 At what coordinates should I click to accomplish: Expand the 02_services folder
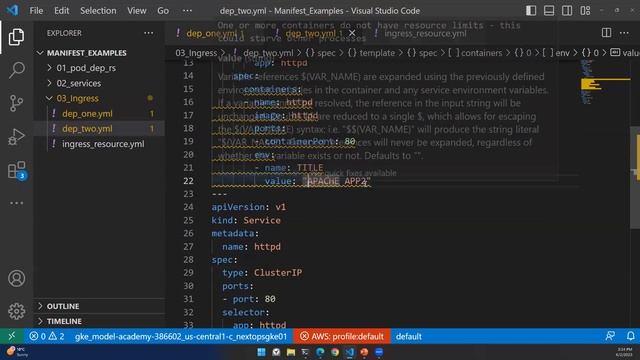[78, 83]
